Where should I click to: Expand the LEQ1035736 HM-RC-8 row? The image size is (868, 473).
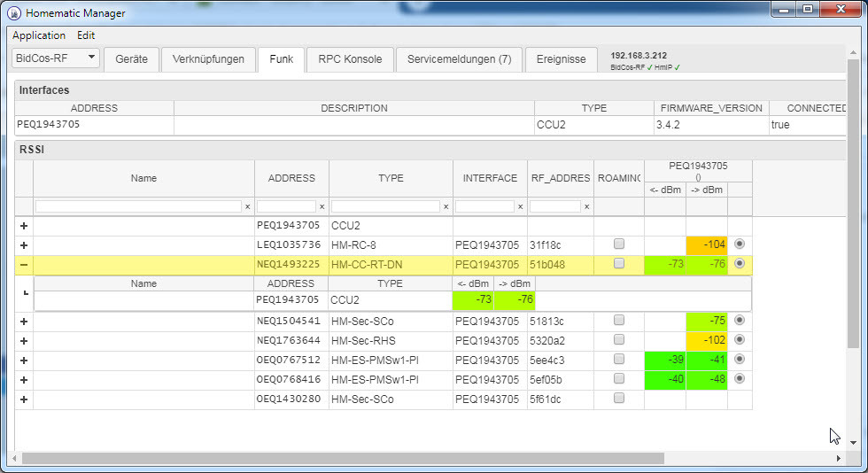[x=24, y=245]
